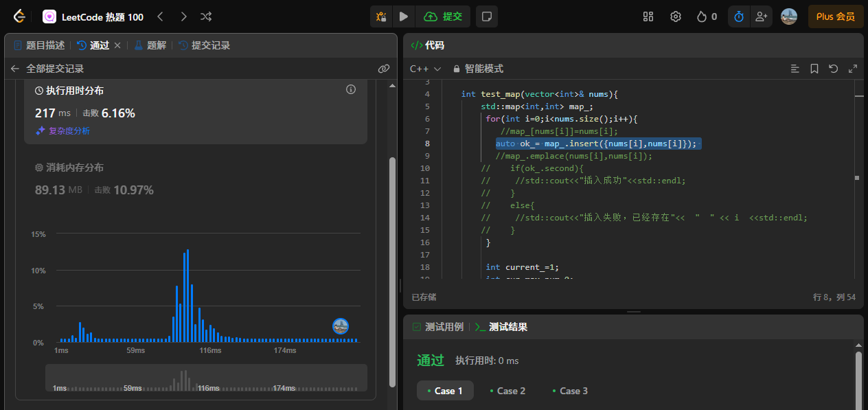The width and height of the screenshot is (868, 410).
Task: Open the user avatar menu
Action: click(789, 16)
